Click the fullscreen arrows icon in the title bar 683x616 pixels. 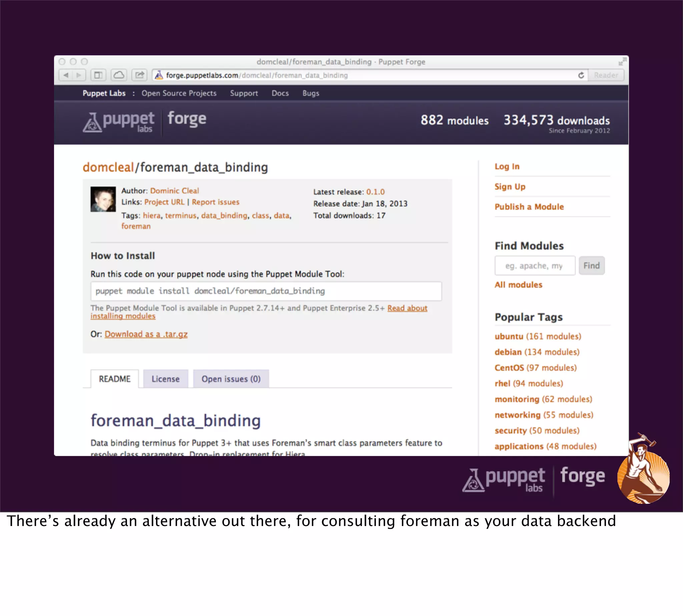622,62
